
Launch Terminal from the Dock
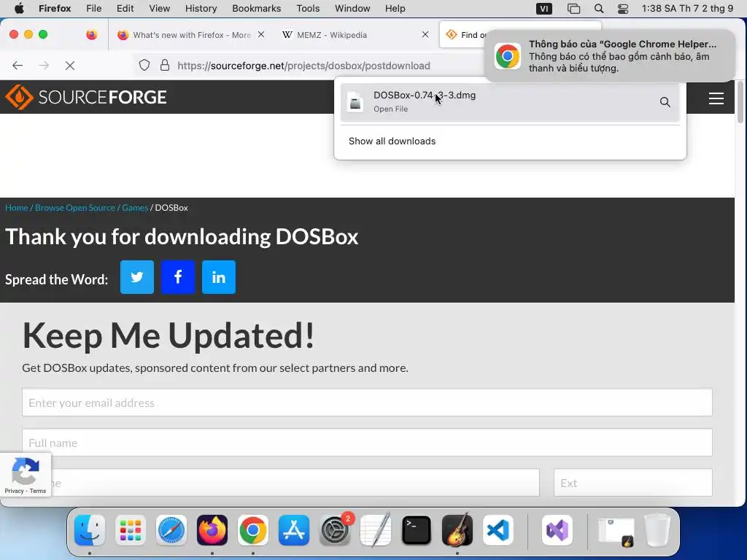(417, 530)
